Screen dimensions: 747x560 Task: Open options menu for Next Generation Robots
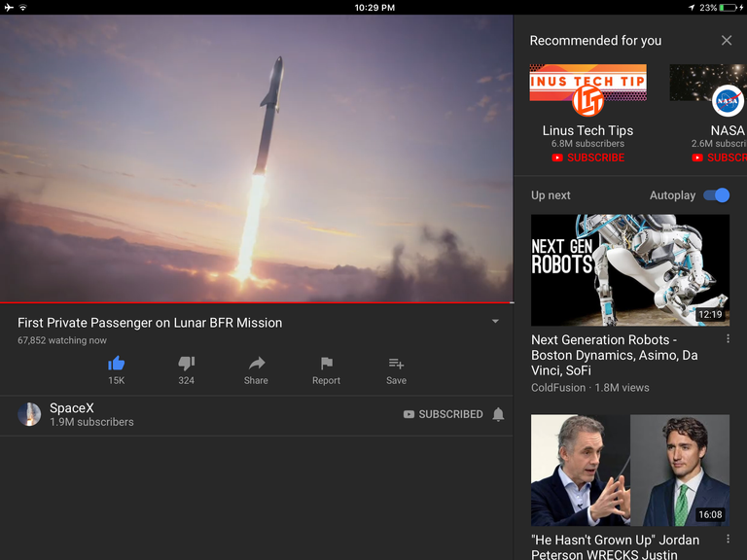[728, 338]
